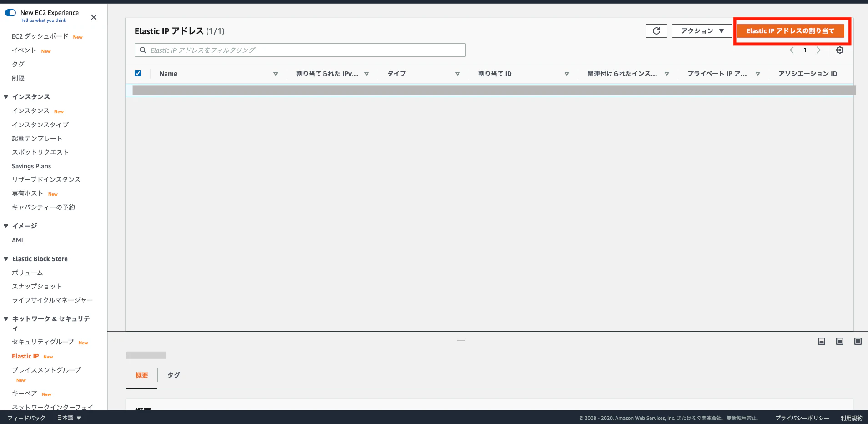Open キーペア in sidebar
Viewport: 868px width, 424px height.
tap(25, 394)
